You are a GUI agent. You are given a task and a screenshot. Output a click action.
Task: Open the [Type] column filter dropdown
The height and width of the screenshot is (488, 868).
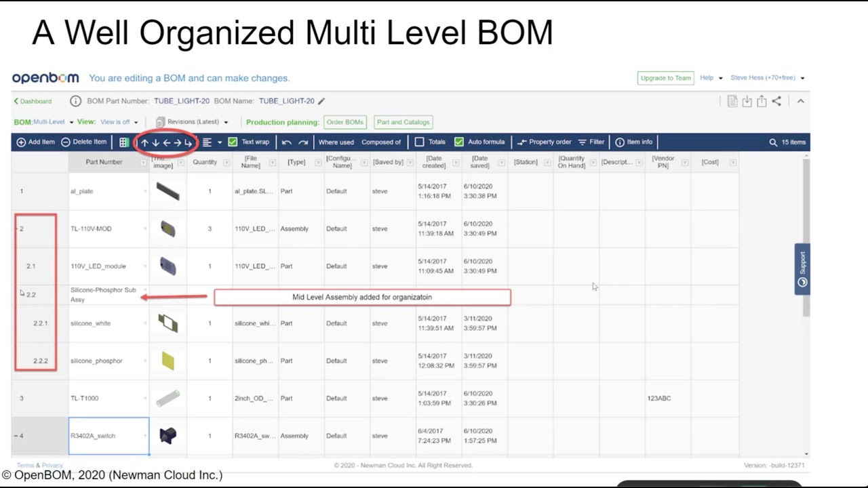(319, 163)
